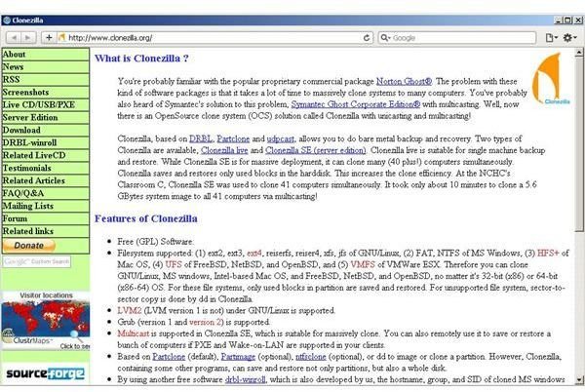Click the 'Features of Clonezilla' heading
585x392 pixels.
(146, 219)
